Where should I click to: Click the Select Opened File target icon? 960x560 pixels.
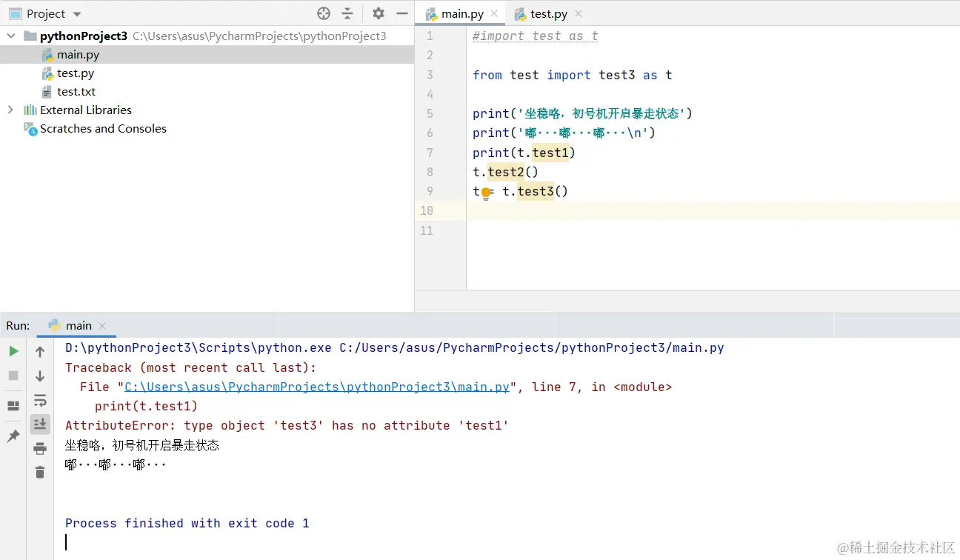323,13
